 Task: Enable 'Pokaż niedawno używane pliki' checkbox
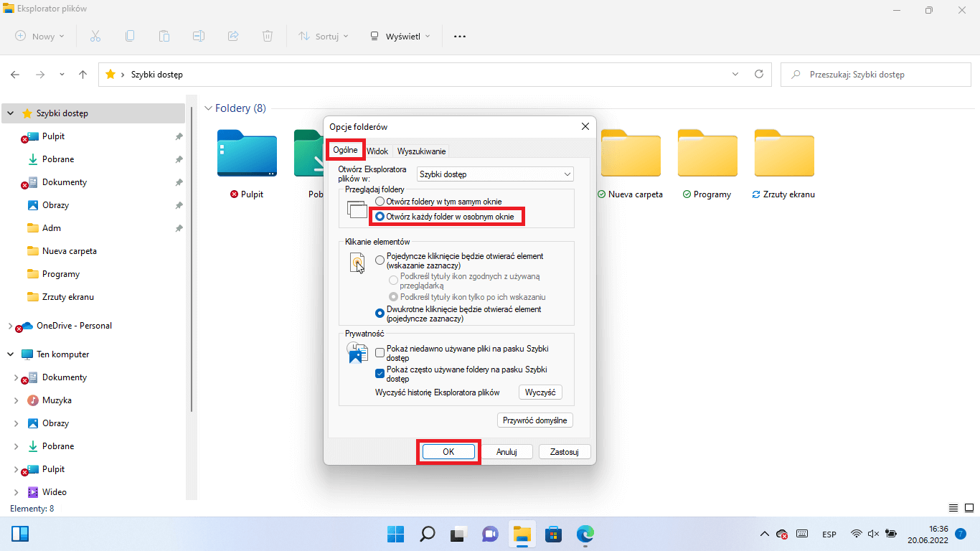click(381, 352)
